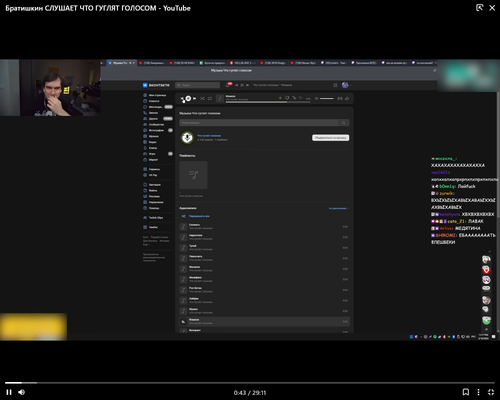Click the white Подписаться на музыку button

[x=331, y=138]
